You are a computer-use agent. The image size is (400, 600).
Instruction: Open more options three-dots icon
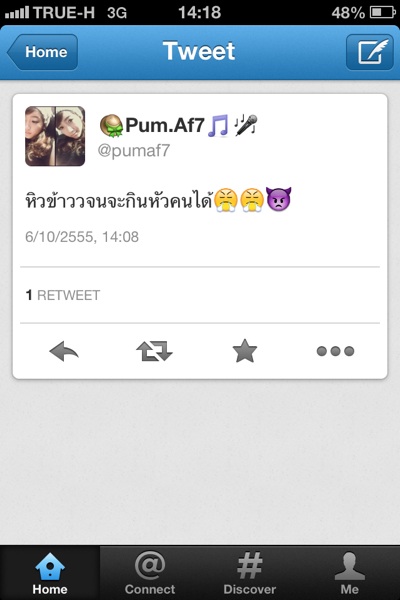(335, 351)
